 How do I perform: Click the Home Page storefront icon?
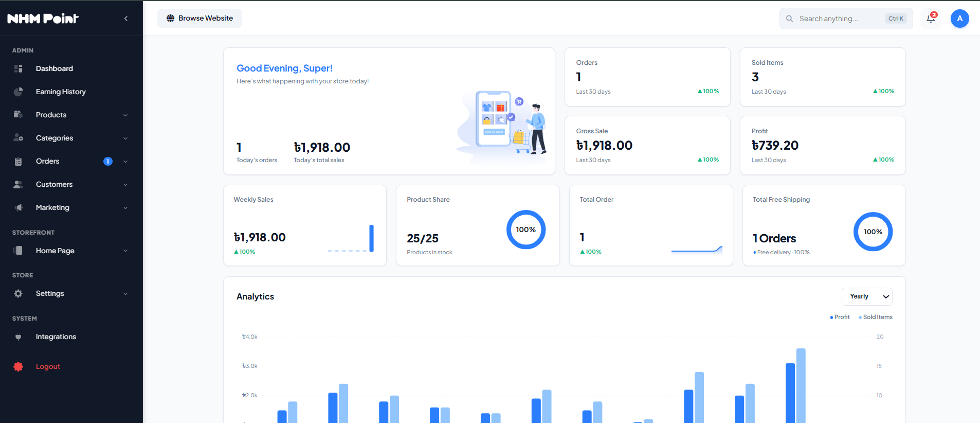[19, 251]
